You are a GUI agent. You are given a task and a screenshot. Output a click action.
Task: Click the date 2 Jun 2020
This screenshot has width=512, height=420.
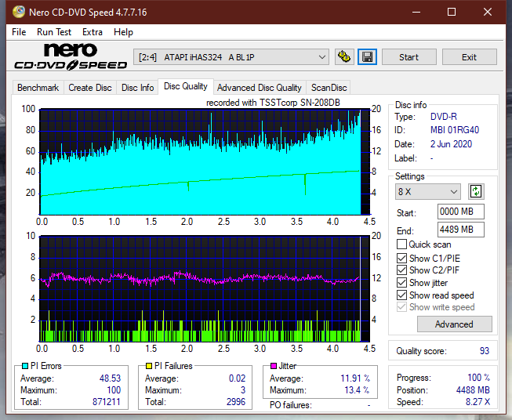(451, 144)
